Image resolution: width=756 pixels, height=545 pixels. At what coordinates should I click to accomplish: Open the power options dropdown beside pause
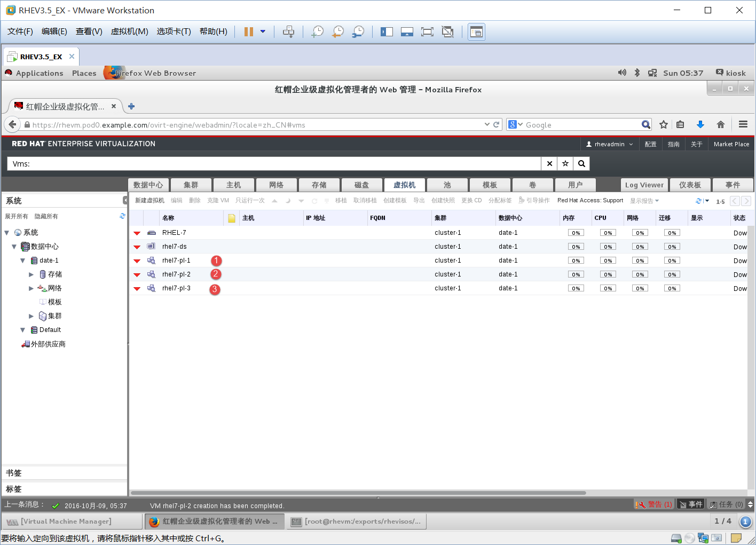(x=263, y=31)
